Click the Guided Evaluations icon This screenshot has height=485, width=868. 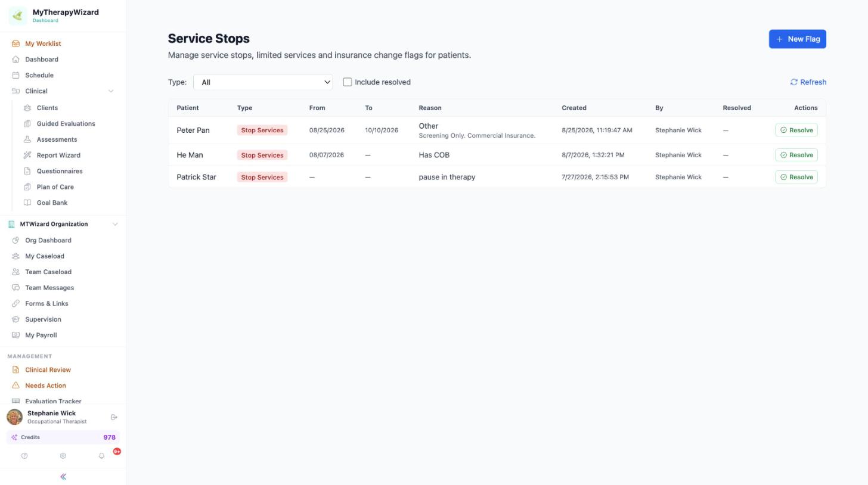(x=27, y=124)
